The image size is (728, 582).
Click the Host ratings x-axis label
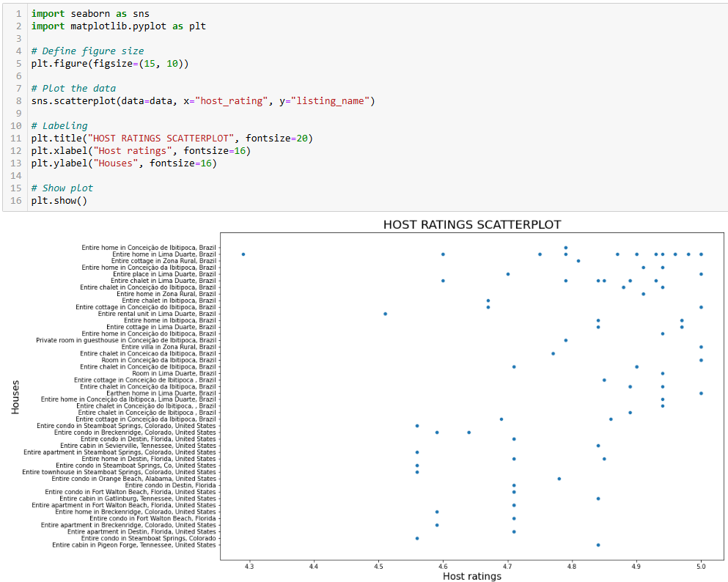coord(471,575)
